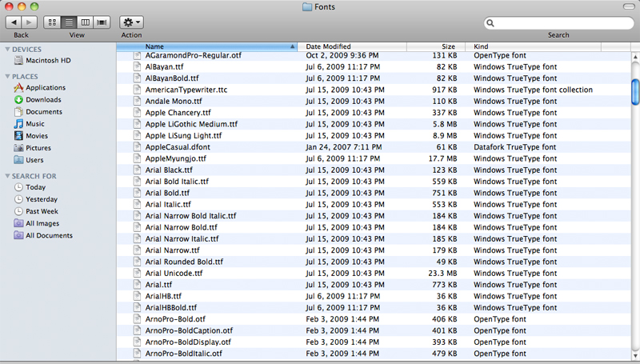Open Pictures in the sidebar
Viewport: 640px width, 364px height.
pyautogui.click(x=33, y=148)
